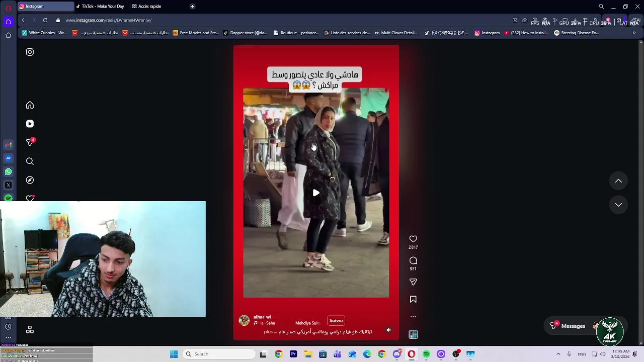Viewport: 644px width, 362px height.
Task: Go to the next reel with down arrow
Action: coord(618,205)
